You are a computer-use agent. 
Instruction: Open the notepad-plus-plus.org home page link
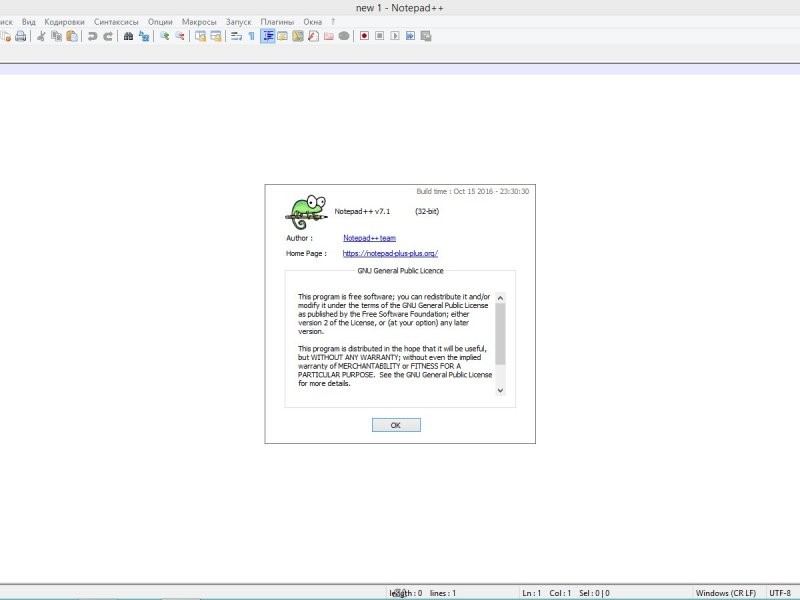click(x=390, y=253)
